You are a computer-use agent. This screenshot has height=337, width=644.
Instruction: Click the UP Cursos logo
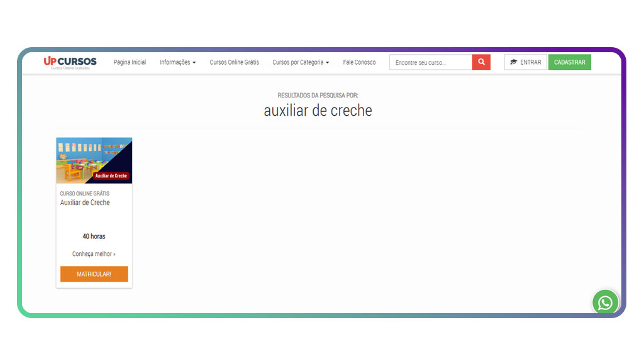tap(70, 62)
